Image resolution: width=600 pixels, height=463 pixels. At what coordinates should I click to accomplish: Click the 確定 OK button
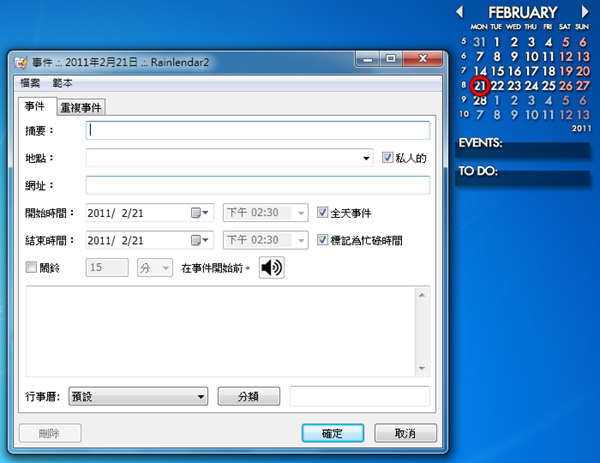click(333, 433)
